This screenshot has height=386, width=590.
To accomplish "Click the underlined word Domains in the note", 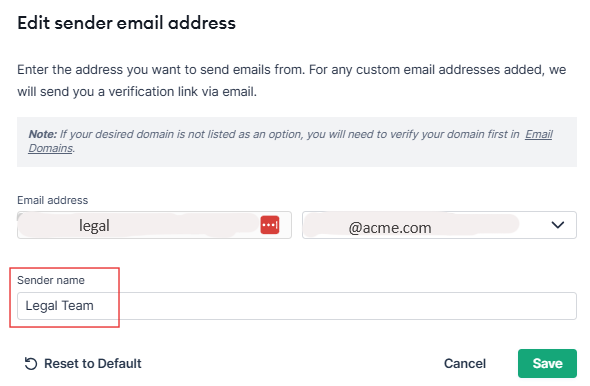I will point(51,148).
